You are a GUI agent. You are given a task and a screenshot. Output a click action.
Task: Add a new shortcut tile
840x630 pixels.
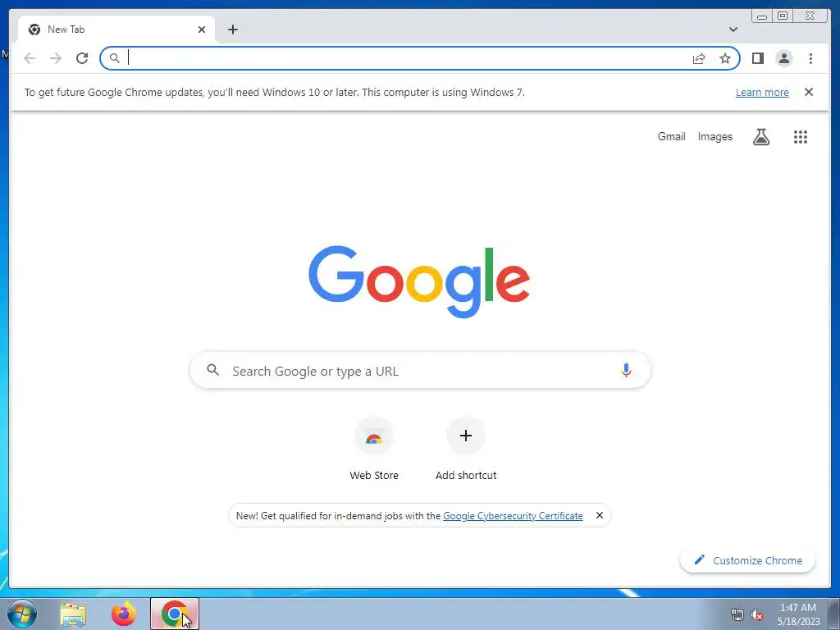(466, 449)
